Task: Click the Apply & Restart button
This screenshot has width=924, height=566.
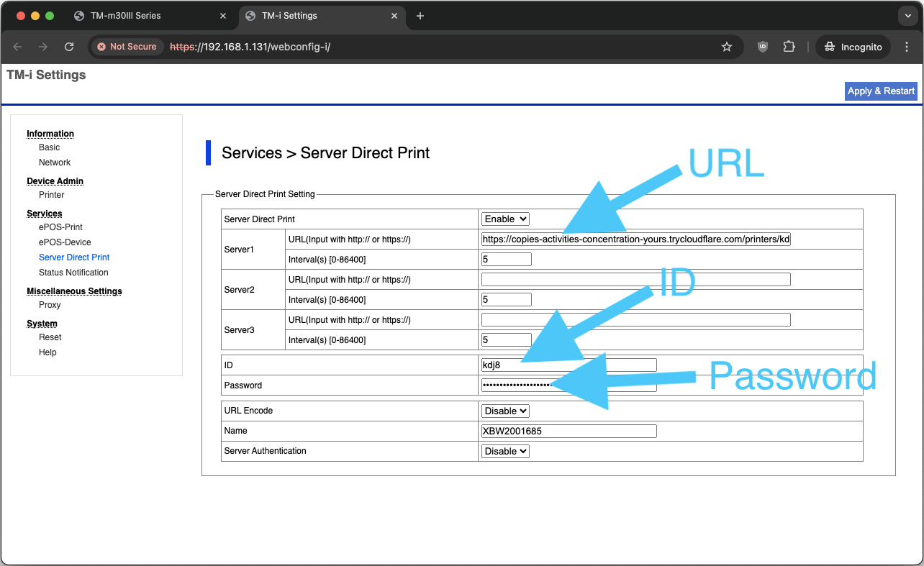Action: point(881,91)
